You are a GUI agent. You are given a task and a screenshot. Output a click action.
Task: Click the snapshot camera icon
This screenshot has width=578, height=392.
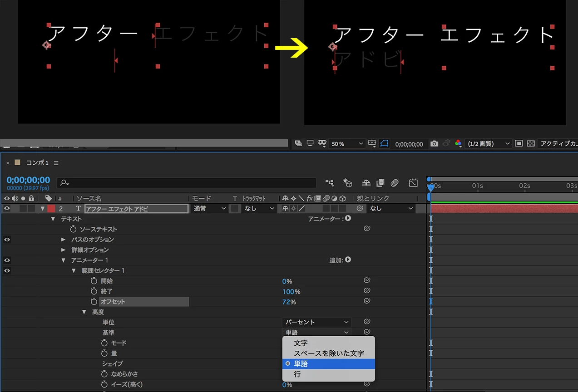[x=434, y=144]
